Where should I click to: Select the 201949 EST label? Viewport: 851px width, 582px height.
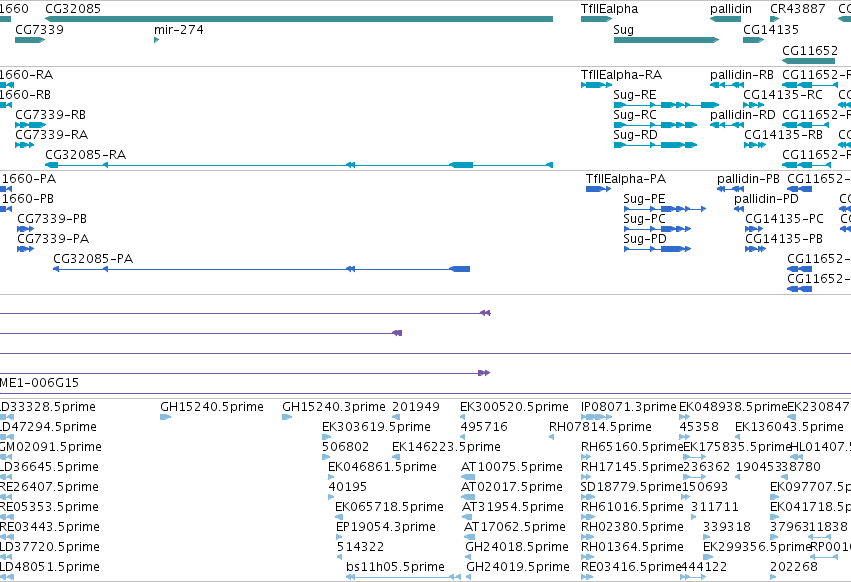[x=416, y=407]
